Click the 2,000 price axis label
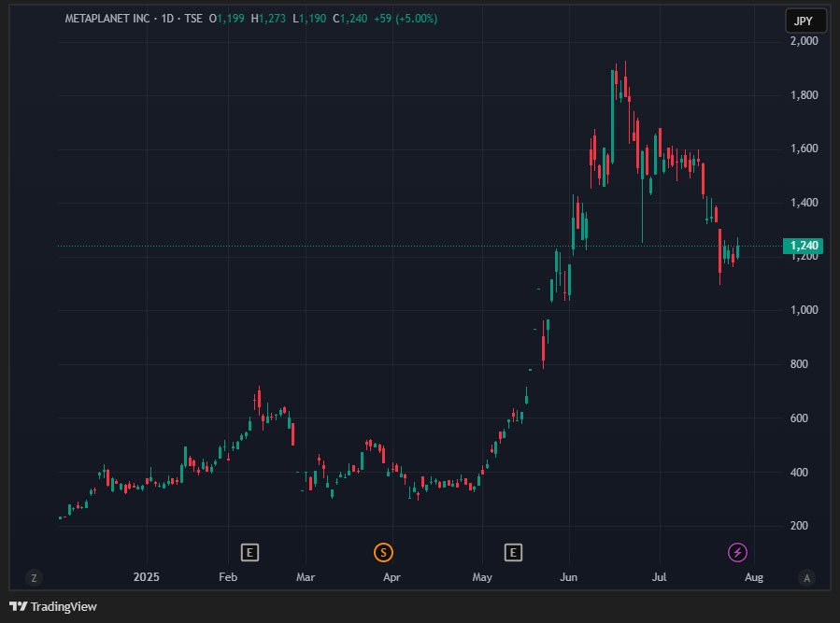 coord(804,41)
